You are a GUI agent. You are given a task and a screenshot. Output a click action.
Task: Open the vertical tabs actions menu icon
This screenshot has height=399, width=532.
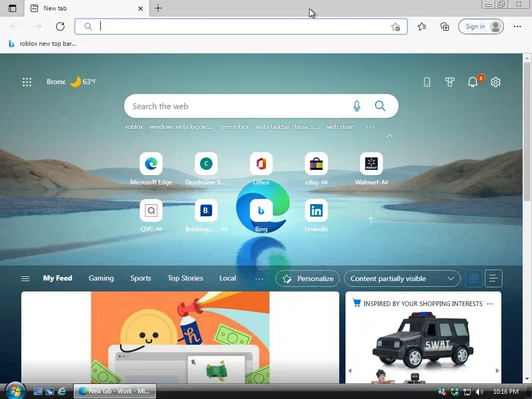12,8
